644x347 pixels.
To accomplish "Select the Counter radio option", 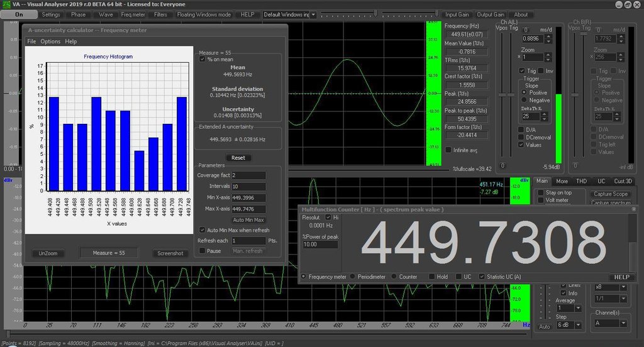I will click(394, 277).
